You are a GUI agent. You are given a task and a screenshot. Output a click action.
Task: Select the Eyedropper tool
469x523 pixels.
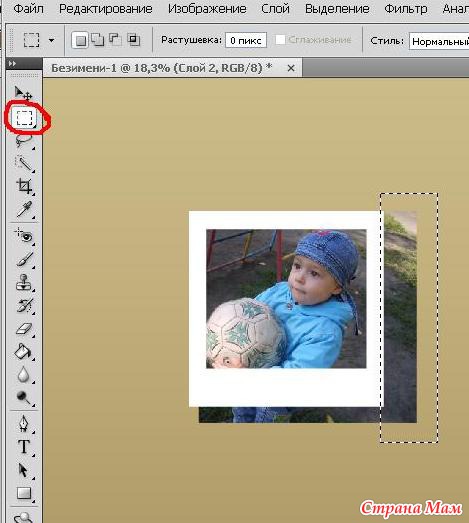coord(24,209)
